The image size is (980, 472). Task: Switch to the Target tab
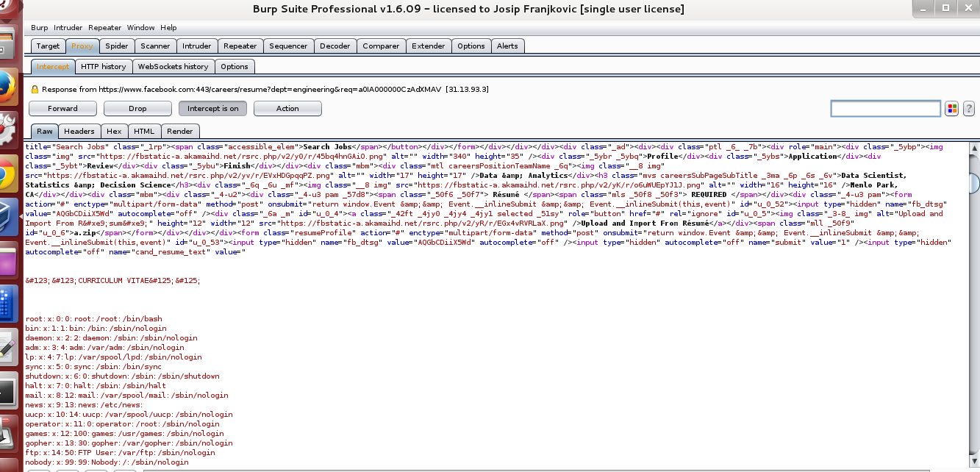49,46
